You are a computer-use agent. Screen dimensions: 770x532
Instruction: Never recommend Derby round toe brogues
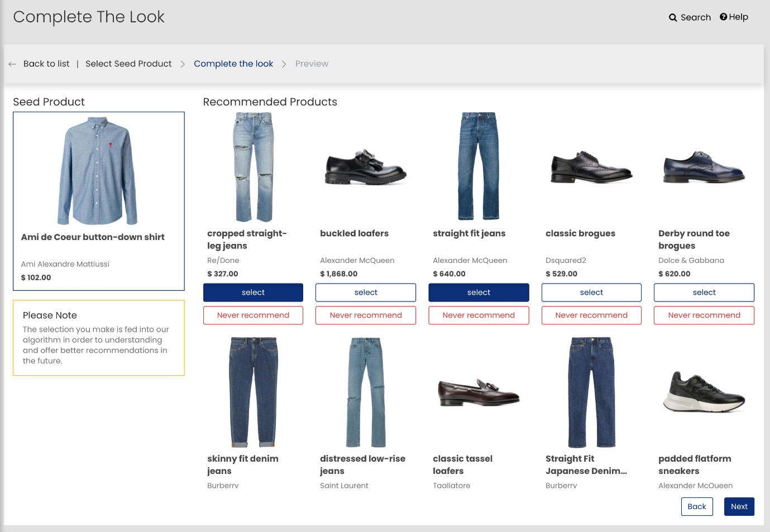coord(704,315)
